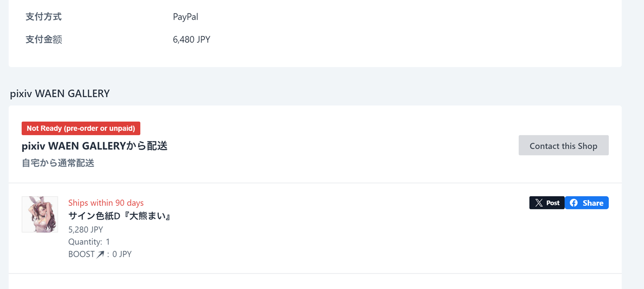Click the Ships within 90 days notice
The width and height of the screenshot is (644, 289).
106,203
